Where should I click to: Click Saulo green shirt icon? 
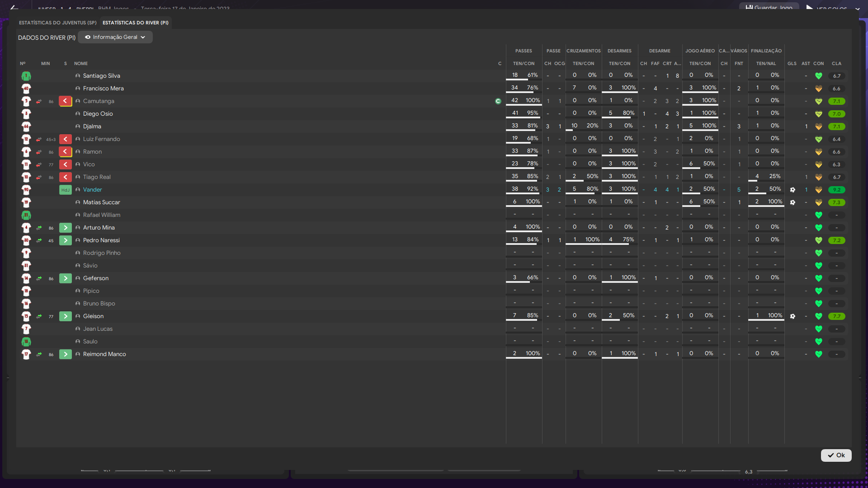[26, 342]
